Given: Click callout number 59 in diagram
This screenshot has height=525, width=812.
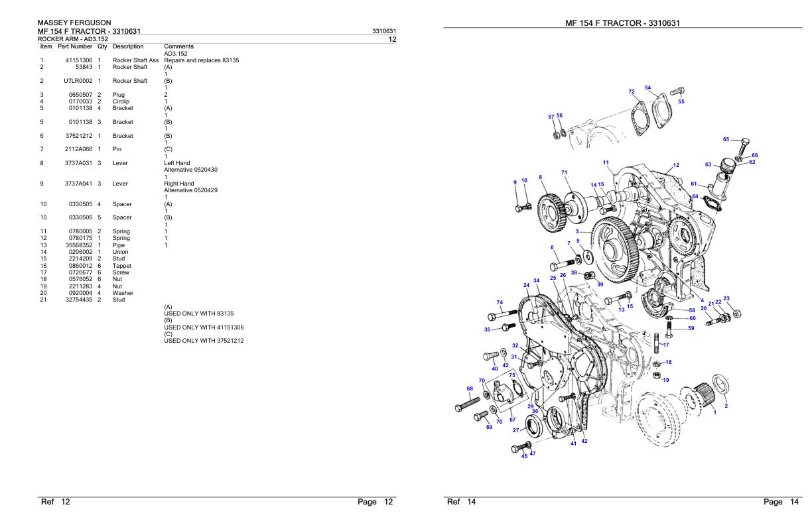Looking at the screenshot, I should coord(691,328).
